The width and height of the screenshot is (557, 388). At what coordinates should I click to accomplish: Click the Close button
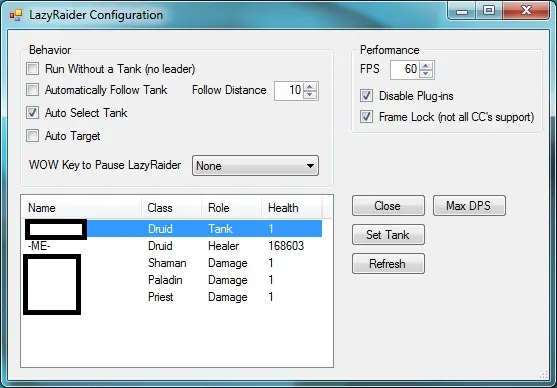(x=388, y=205)
